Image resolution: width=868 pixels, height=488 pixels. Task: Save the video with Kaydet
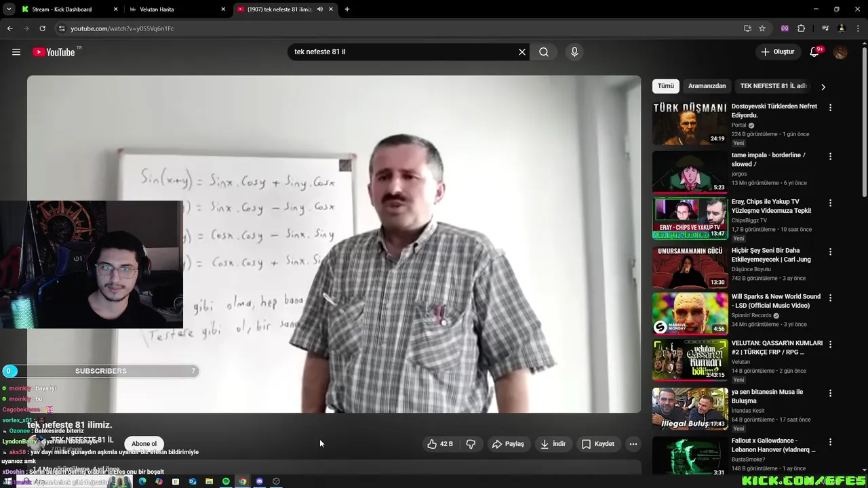tap(598, 444)
